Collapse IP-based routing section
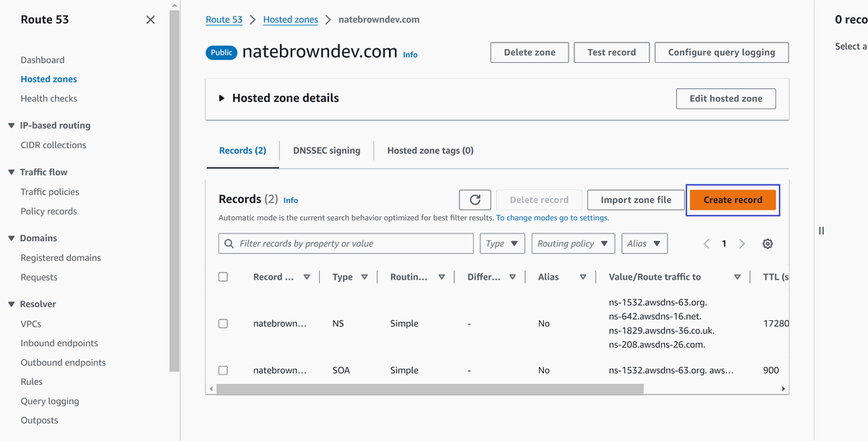This screenshot has height=441, width=868. [11, 126]
